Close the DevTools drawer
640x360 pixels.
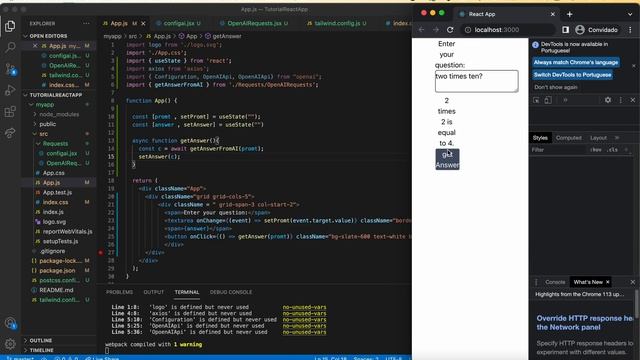click(633, 282)
